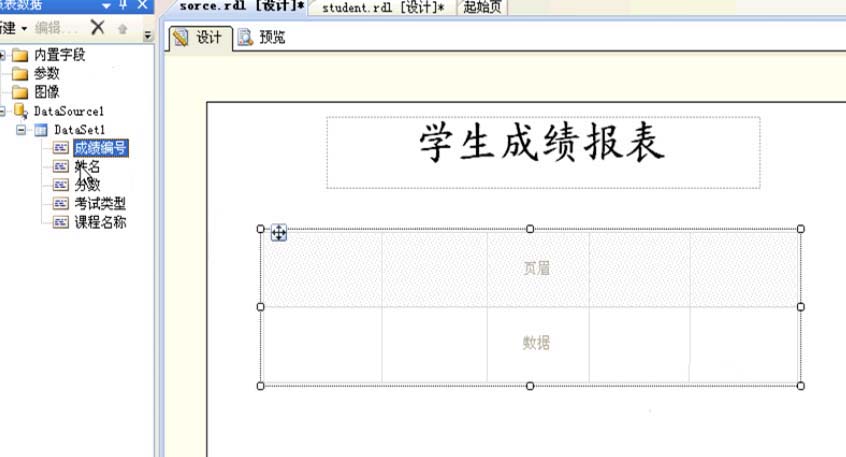Screen dimensions: 846x457
Task: Click the table's bottom-left corner handle
Action: 261,386
